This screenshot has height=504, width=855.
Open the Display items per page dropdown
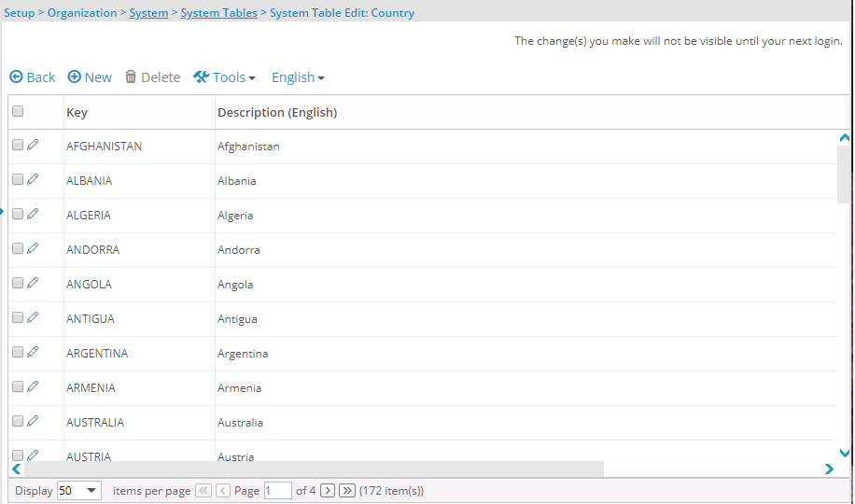click(x=79, y=490)
